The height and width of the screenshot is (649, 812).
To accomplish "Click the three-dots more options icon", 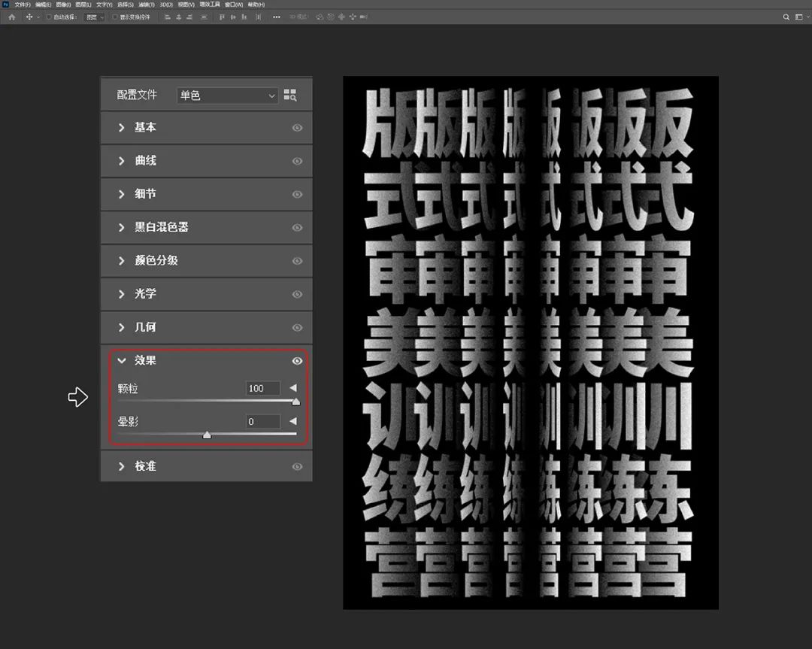I will coord(276,17).
